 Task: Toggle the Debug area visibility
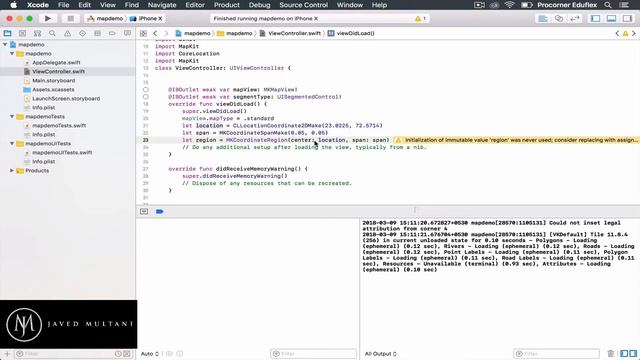pyautogui.click(x=611, y=18)
